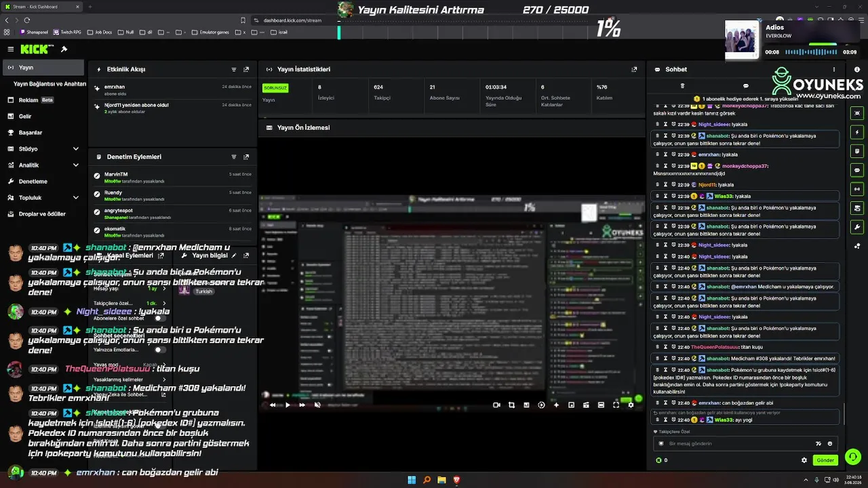This screenshot has width=868, height=488.
Task: Open the Windows Start menu
Action: tap(412, 480)
